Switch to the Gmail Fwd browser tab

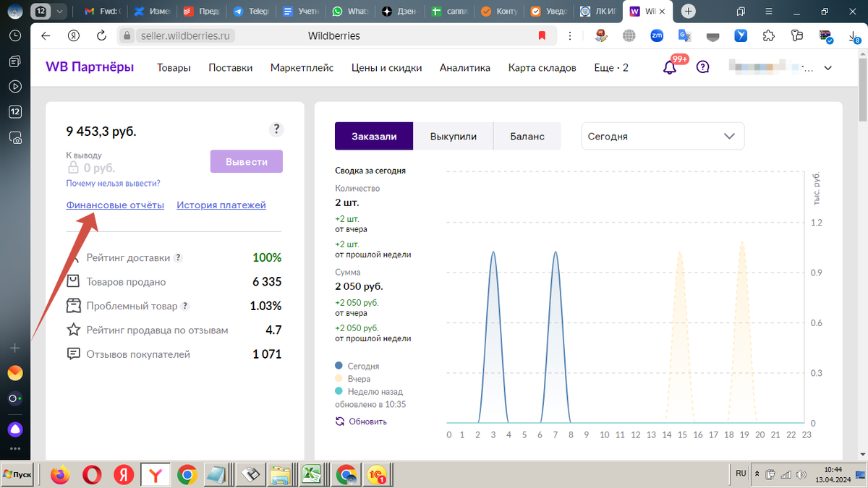click(101, 12)
